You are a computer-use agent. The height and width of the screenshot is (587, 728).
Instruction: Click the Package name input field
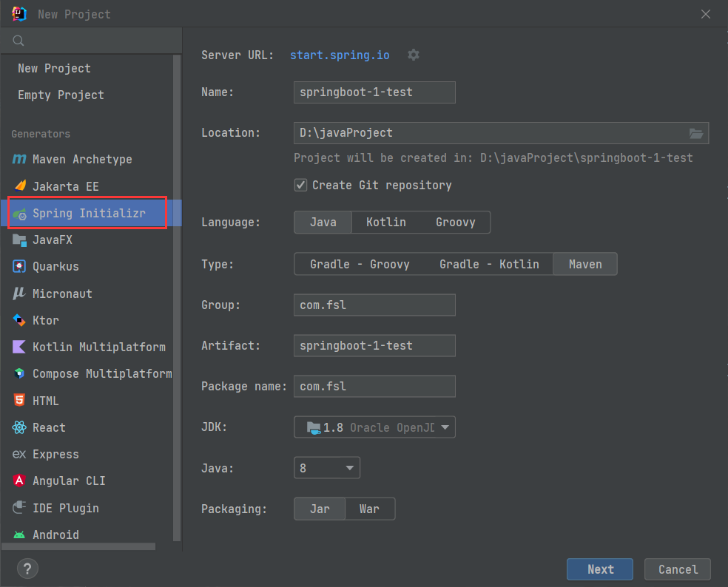tap(374, 387)
